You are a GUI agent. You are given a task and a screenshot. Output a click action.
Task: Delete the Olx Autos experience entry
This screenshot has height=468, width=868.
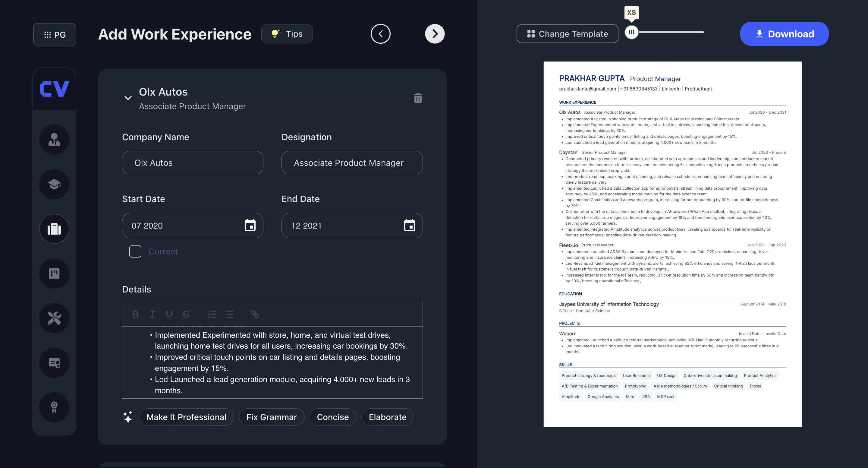(418, 98)
